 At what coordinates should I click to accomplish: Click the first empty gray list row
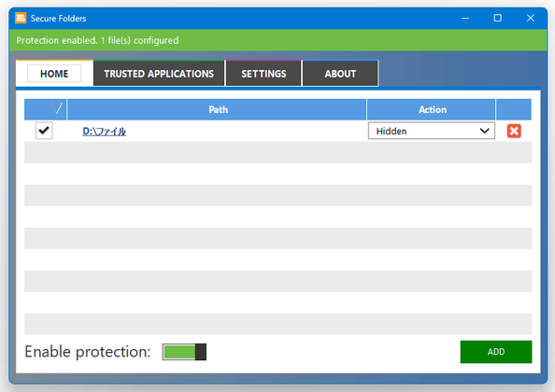[x=277, y=152]
